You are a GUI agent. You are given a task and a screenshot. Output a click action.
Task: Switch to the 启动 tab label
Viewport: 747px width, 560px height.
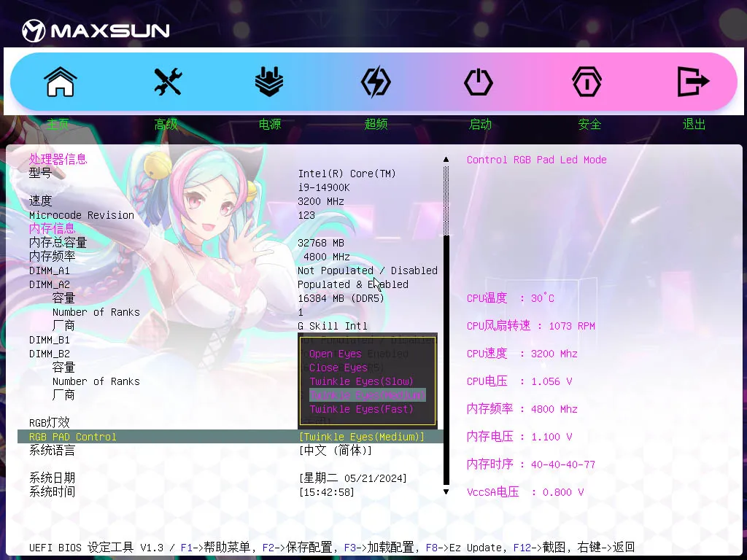tap(480, 124)
